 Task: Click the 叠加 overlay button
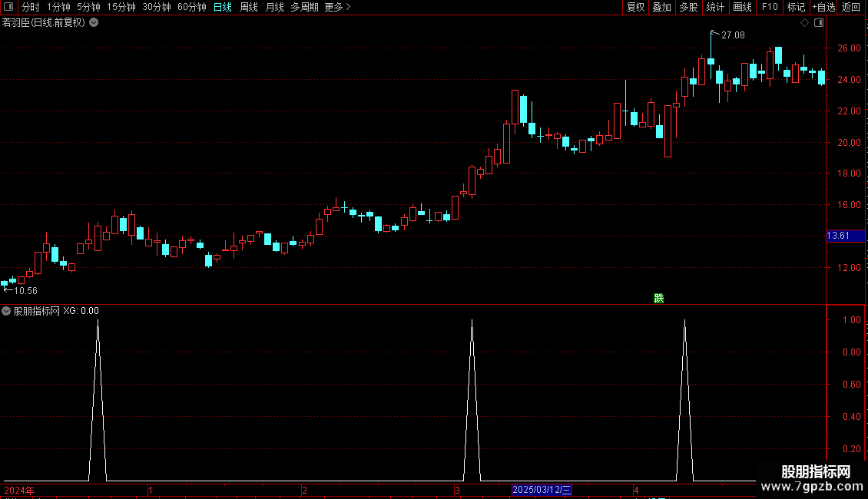[x=661, y=7]
